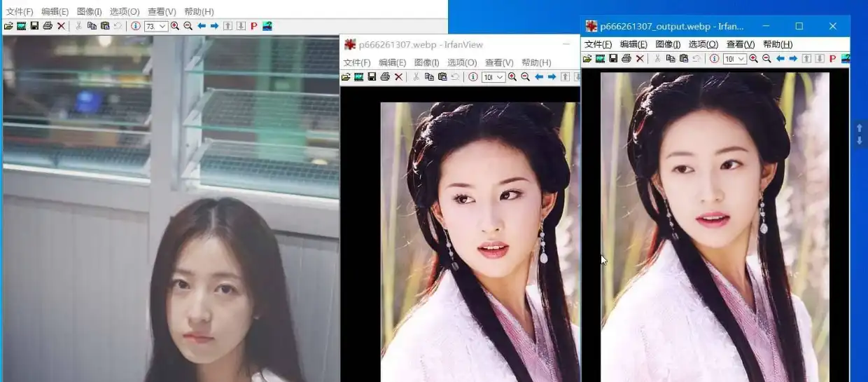Open the 图像(I) menu in the p666261307.webp window
The image size is (868, 382).
pos(426,62)
